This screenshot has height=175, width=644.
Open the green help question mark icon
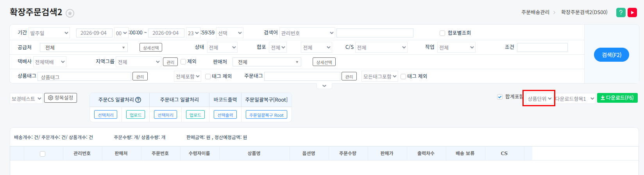coord(621,12)
